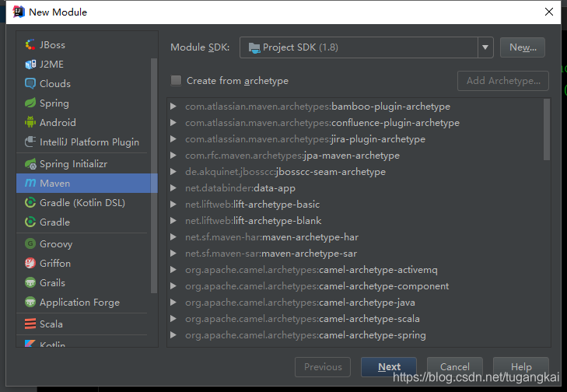567x392 pixels.
Task: Expand jira-plugin-archetype tree node
Action: [173, 139]
